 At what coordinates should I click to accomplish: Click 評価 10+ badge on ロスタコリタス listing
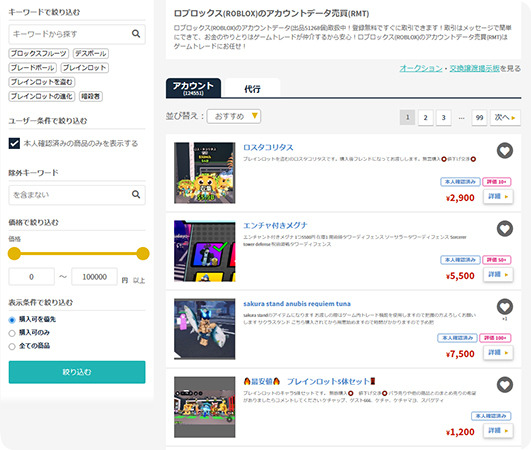[x=496, y=182]
